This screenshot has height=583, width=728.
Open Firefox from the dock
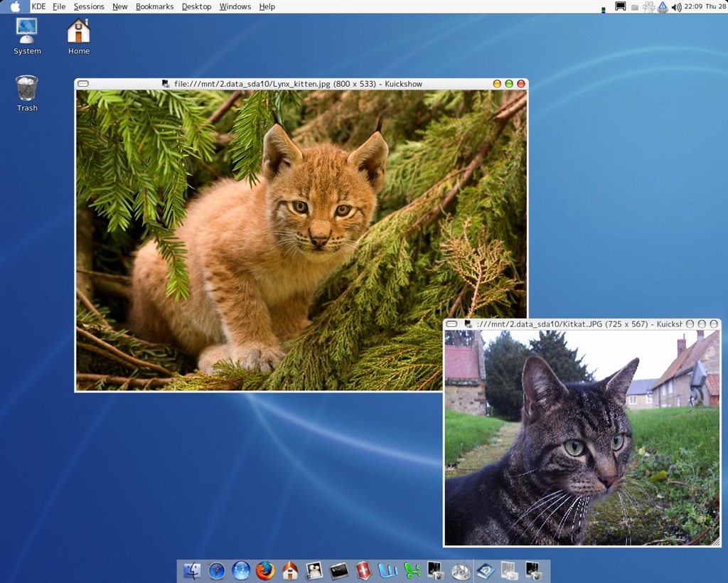pos(265,570)
